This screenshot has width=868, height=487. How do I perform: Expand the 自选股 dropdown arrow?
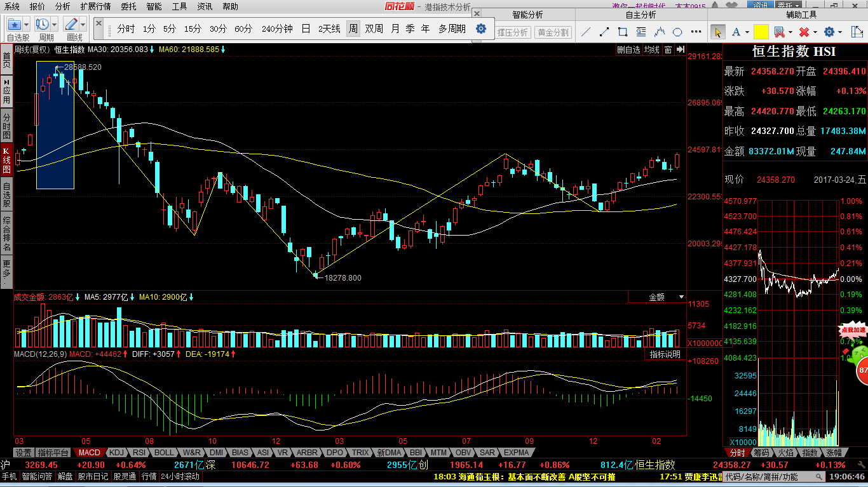coord(26,24)
